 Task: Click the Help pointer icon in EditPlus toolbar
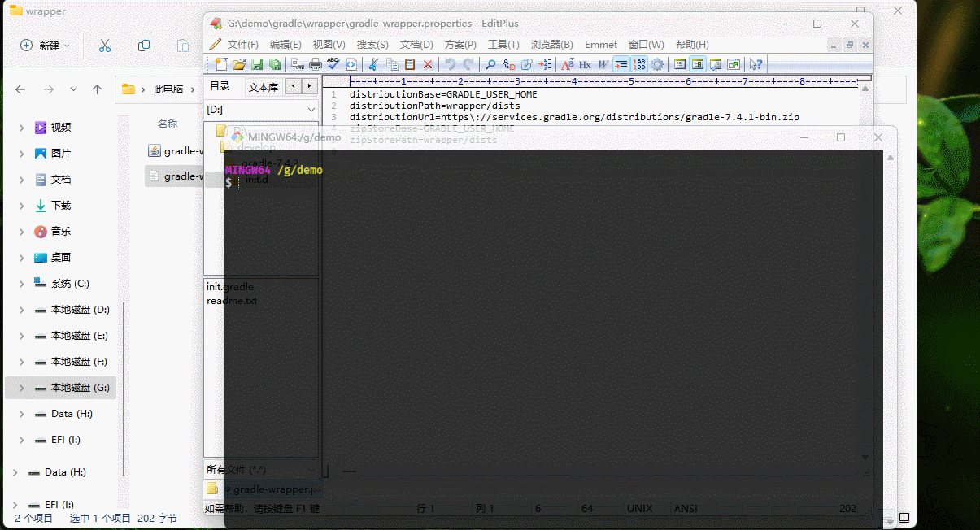pyautogui.click(x=756, y=64)
